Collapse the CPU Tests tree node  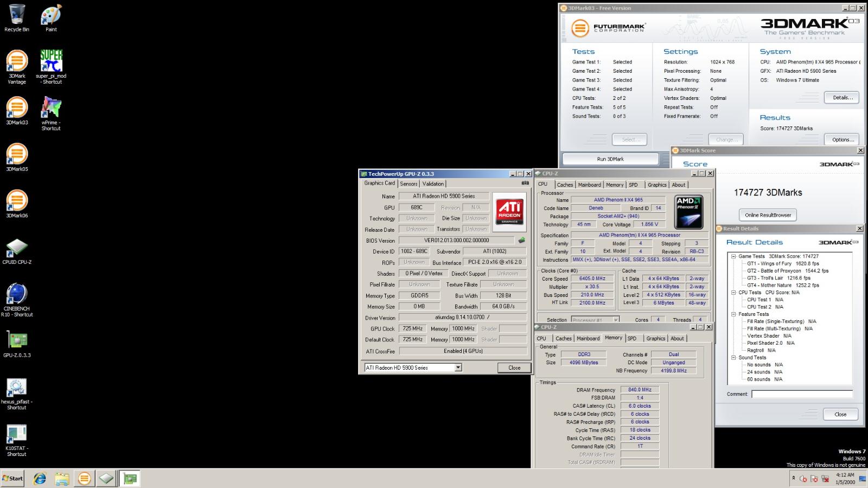pyautogui.click(x=733, y=293)
